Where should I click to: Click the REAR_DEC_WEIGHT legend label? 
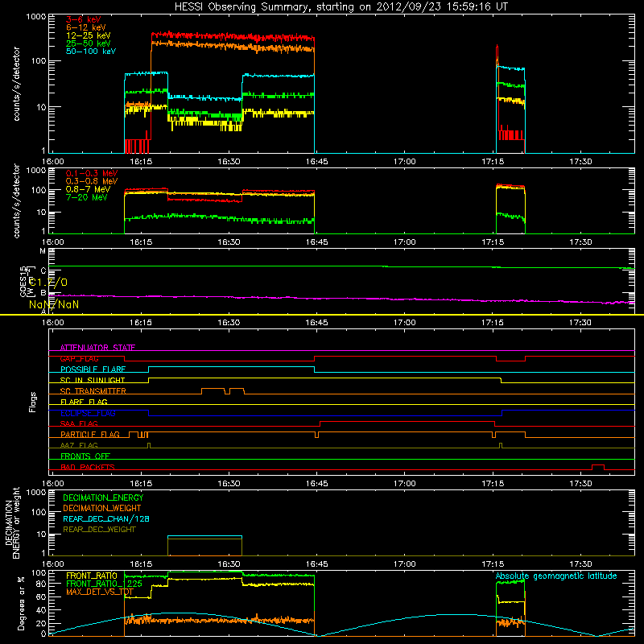click(99, 530)
